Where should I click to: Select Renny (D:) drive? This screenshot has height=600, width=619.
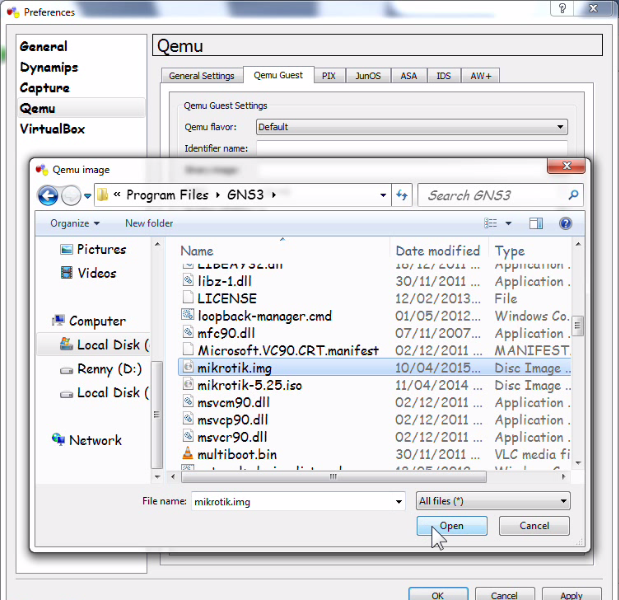pyautogui.click(x=101, y=369)
